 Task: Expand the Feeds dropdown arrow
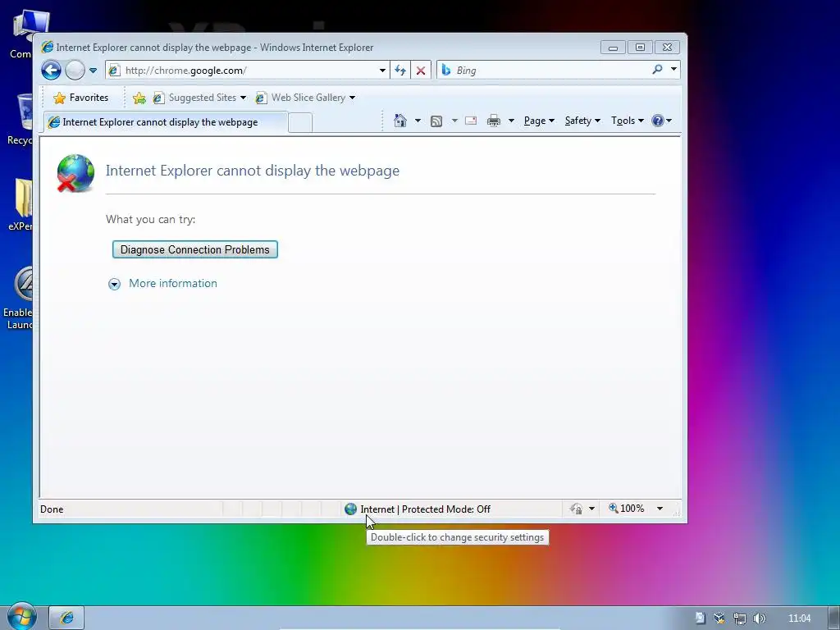[454, 121]
